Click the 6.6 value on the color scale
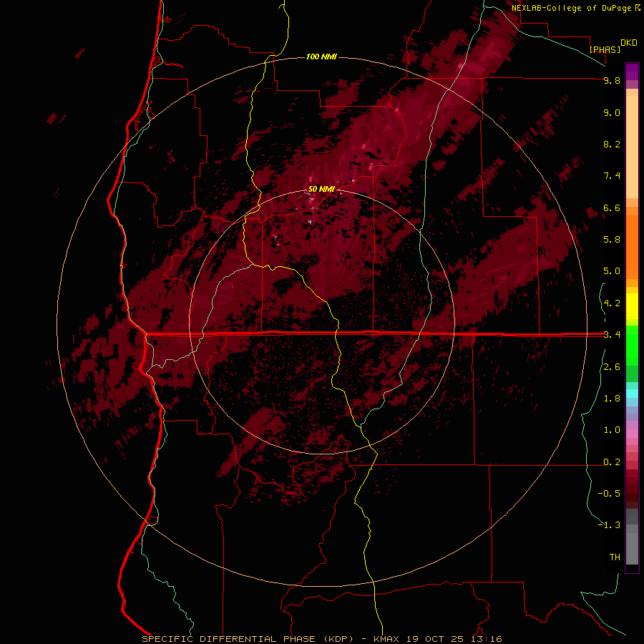 612,208
